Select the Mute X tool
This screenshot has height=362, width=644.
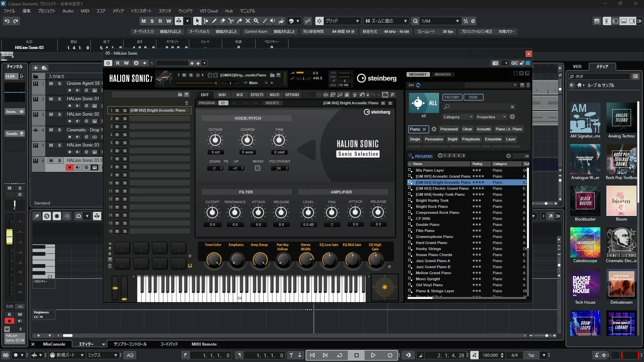(x=248, y=21)
